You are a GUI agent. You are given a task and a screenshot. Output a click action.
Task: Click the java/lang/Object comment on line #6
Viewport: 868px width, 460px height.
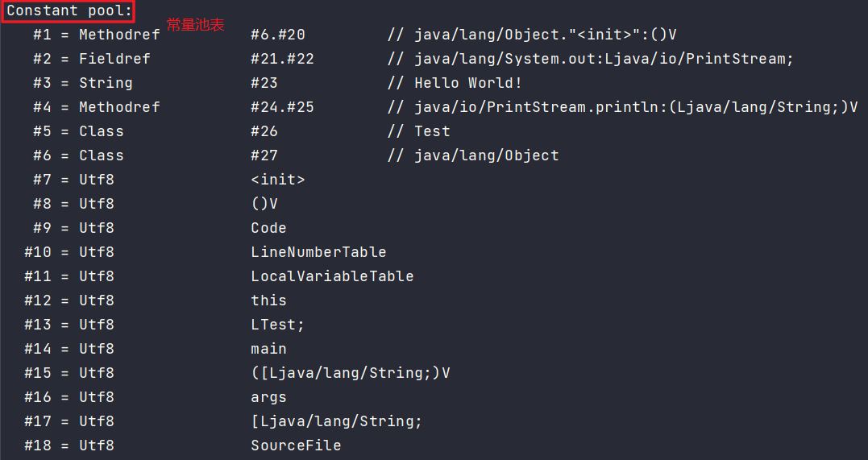click(x=487, y=155)
